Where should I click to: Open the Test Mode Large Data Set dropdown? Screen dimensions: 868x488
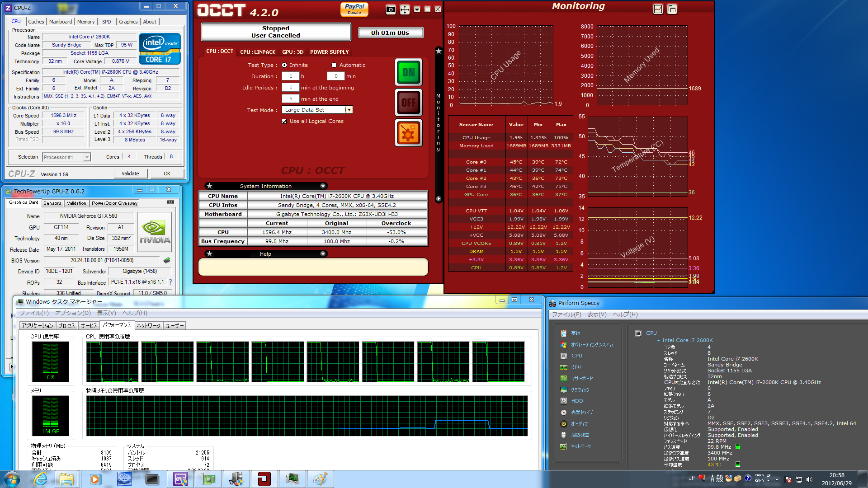point(349,110)
